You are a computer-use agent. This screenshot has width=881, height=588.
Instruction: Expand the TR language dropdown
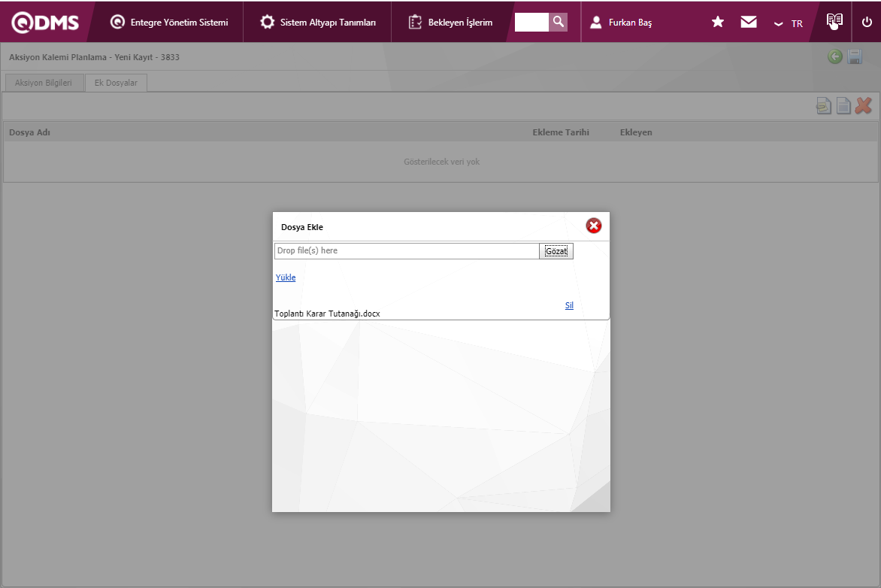[x=789, y=23]
